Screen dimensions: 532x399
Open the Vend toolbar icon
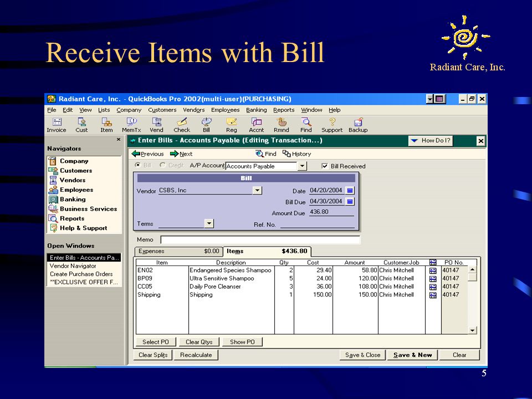[156, 125]
